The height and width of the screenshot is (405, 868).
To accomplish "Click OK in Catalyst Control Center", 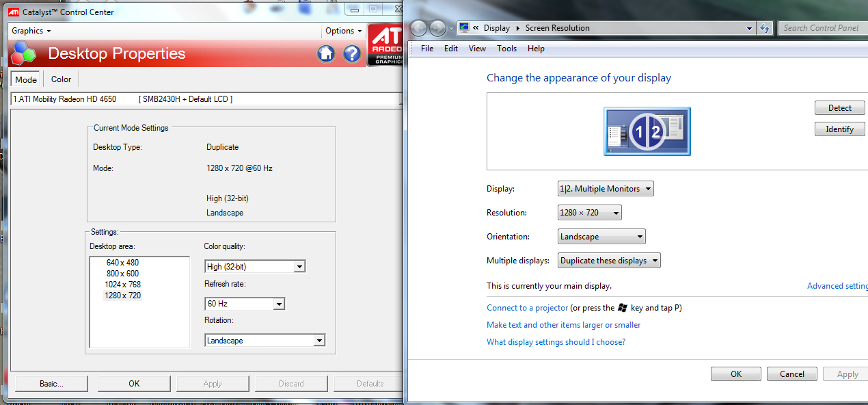I will point(134,384).
